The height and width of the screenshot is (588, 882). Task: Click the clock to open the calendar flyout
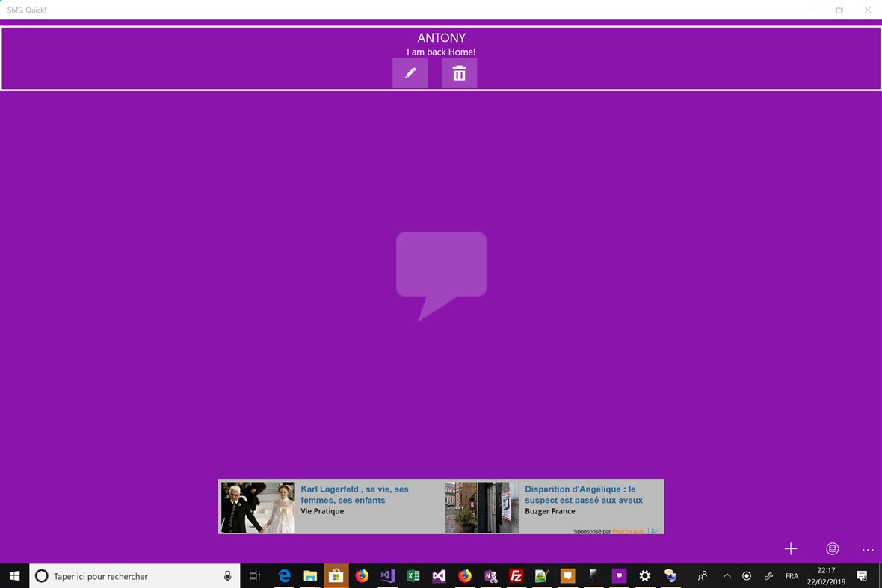[825, 575]
